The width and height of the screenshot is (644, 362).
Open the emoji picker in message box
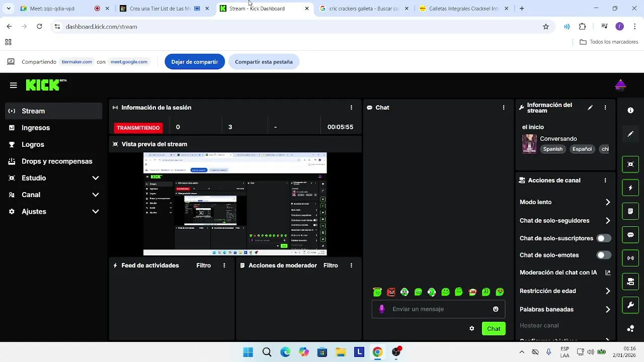(x=496, y=309)
